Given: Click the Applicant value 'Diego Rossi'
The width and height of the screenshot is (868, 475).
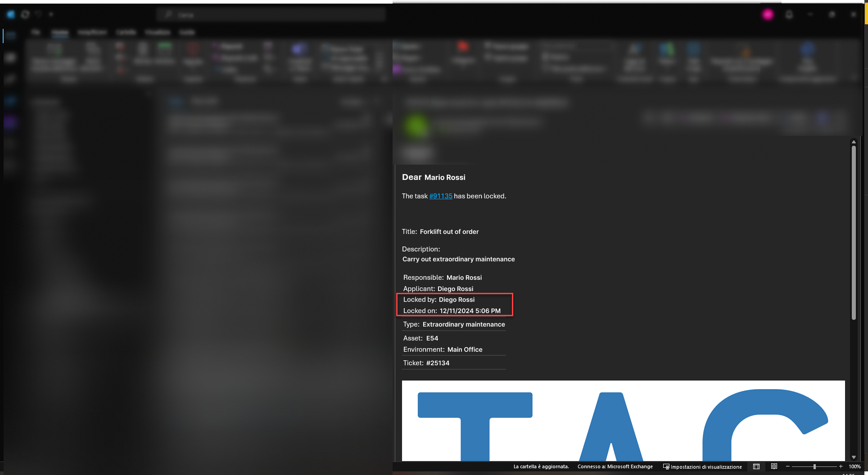Looking at the screenshot, I should [456, 289].
